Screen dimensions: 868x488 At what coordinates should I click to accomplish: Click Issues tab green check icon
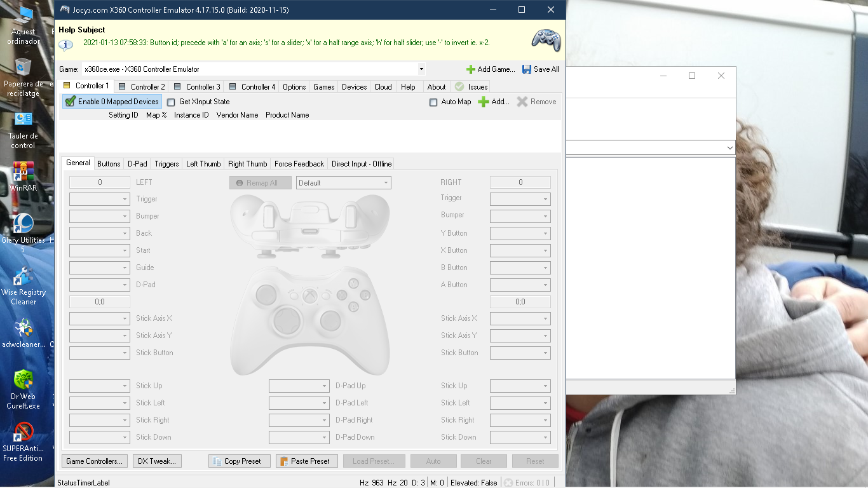[x=459, y=87]
